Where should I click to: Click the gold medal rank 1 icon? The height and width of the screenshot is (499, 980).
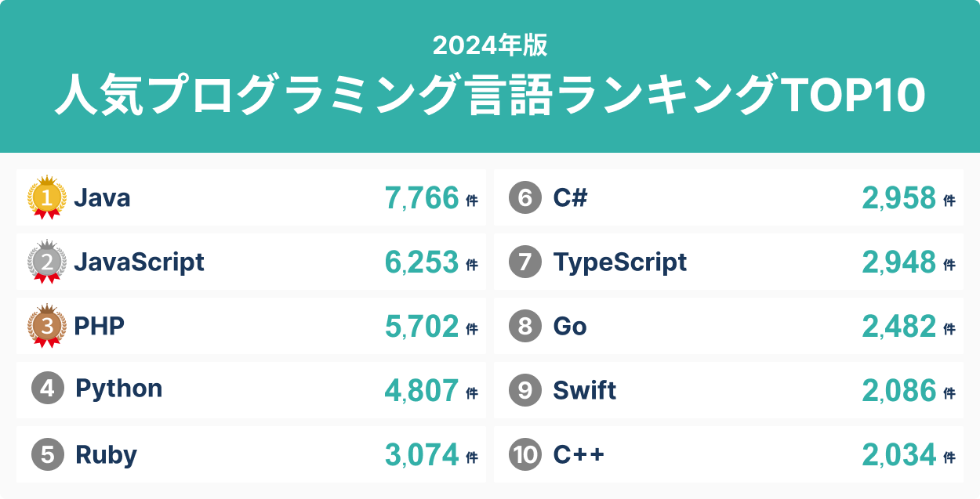tap(47, 198)
